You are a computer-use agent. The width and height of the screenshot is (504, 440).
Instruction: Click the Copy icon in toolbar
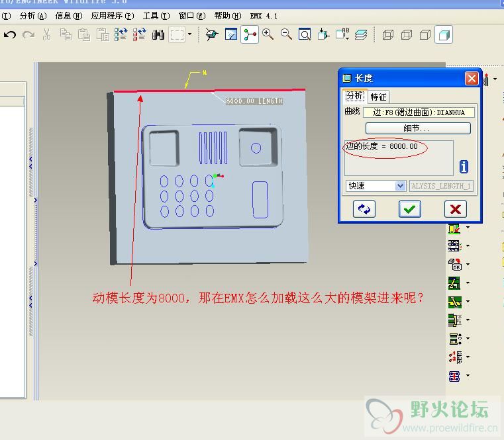point(66,34)
